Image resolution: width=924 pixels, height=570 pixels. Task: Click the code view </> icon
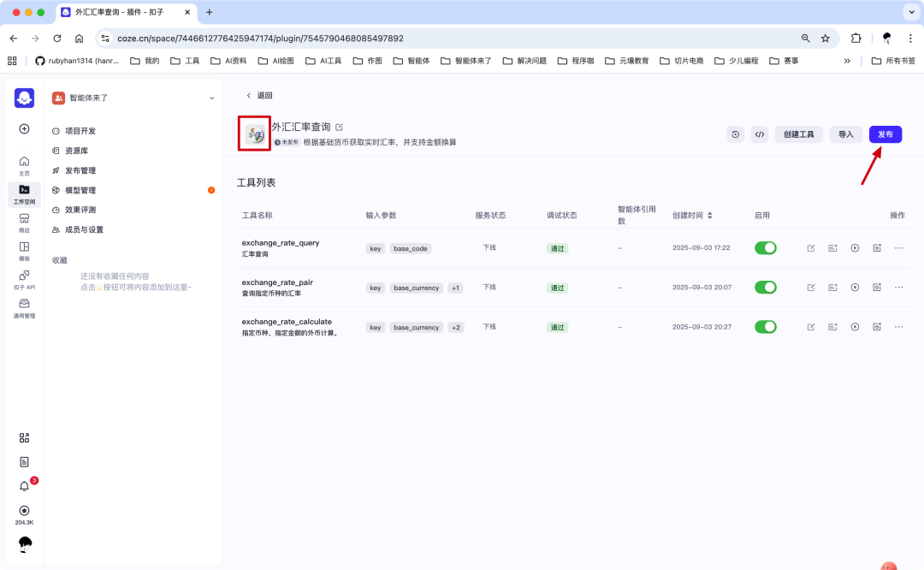click(760, 134)
